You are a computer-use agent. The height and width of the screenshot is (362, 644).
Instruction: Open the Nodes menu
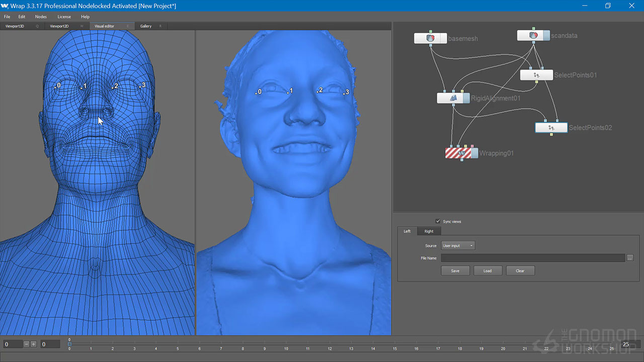(41, 17)
